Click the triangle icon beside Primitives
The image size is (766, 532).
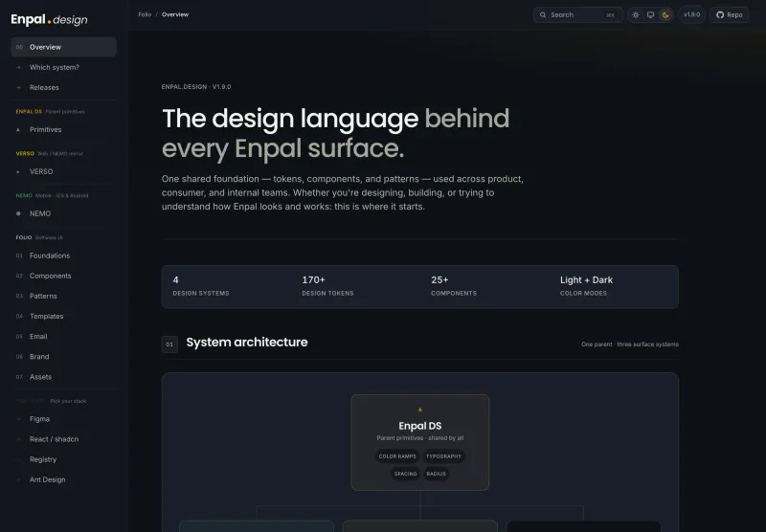click(x=18, y=130)
